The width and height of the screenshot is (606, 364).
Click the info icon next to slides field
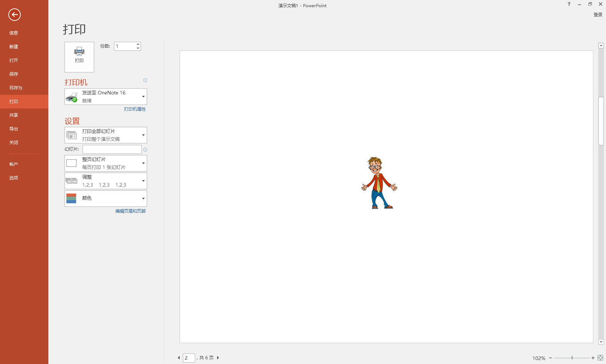coord(145,150)
